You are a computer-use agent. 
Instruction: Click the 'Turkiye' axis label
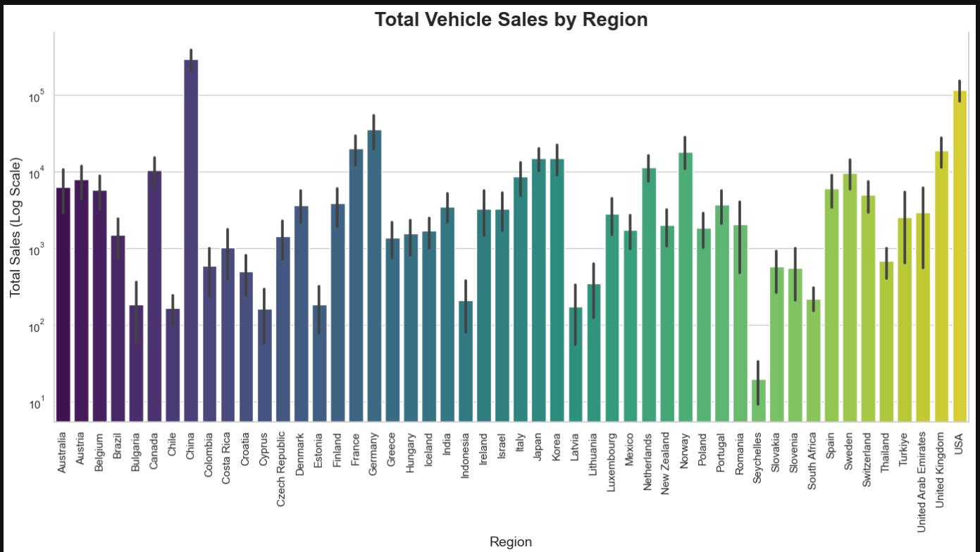tap(905, 449)
